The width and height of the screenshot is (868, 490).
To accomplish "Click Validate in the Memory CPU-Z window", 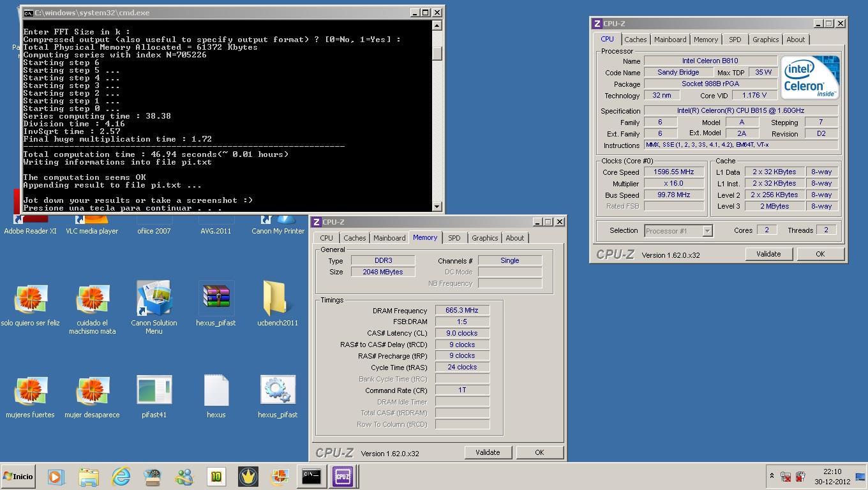I will [488, 452].
